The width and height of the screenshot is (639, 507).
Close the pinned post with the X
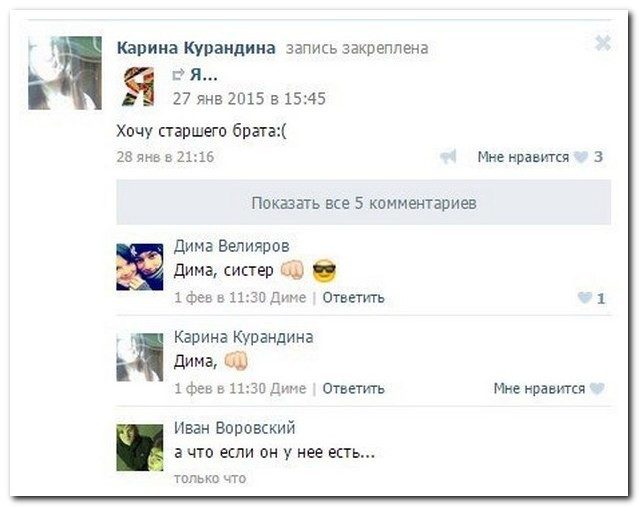(603, 43)
